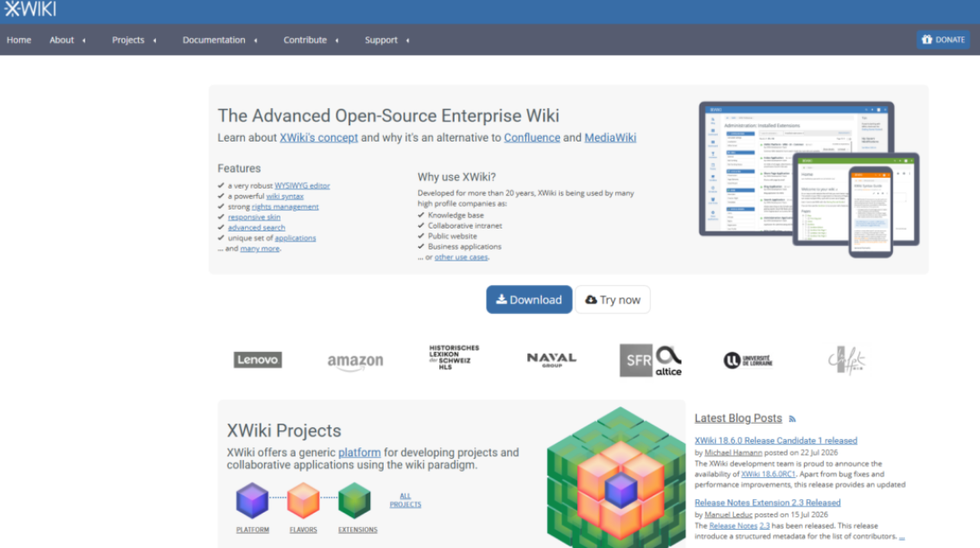Open the 2.3 version link in post summary

click(x=764, y=526)
